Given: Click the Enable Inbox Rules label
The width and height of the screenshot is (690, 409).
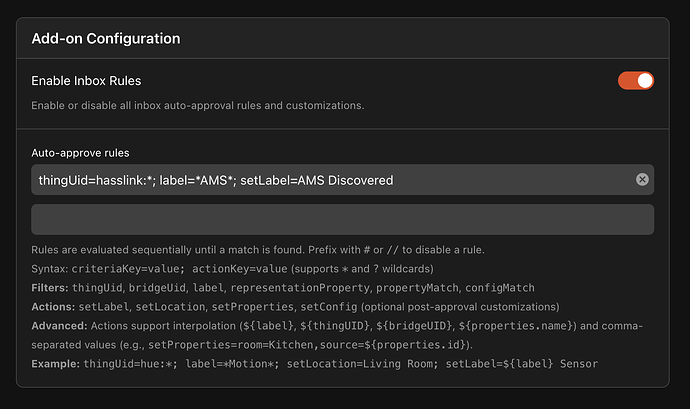Looking at the screenshot, I should (x=86, y=81).
